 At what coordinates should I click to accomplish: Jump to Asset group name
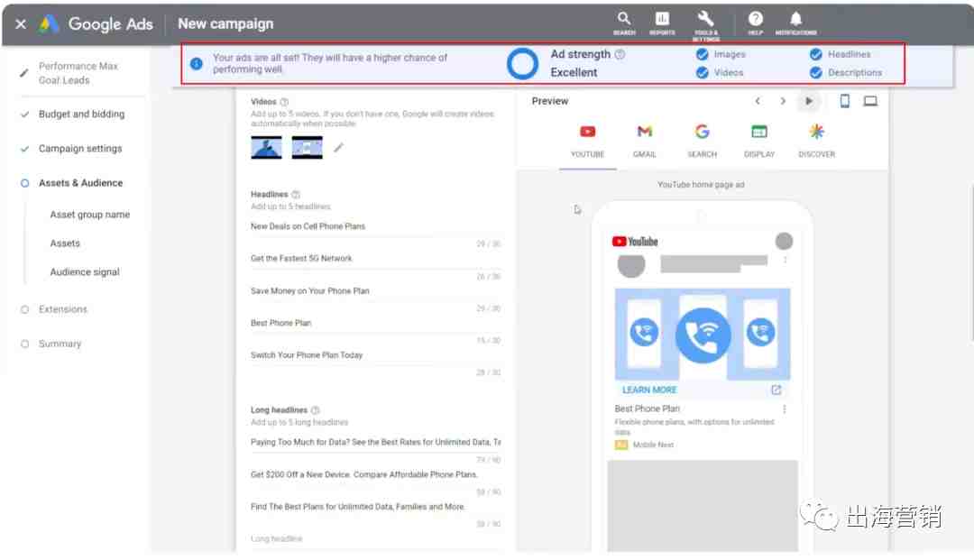coord(90,215)
